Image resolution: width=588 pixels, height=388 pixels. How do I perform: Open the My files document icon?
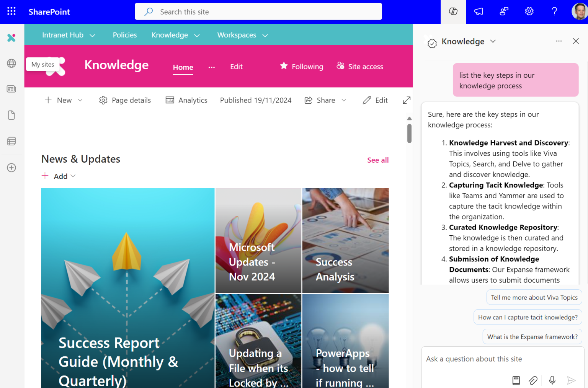[11, 115]
